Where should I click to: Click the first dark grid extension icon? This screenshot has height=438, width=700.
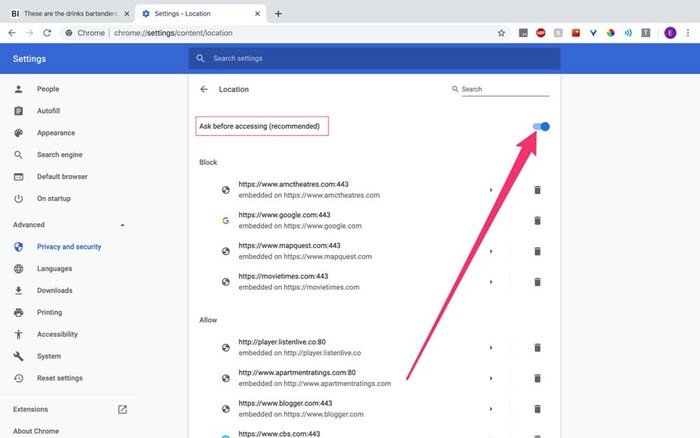(x=523, y=33)
